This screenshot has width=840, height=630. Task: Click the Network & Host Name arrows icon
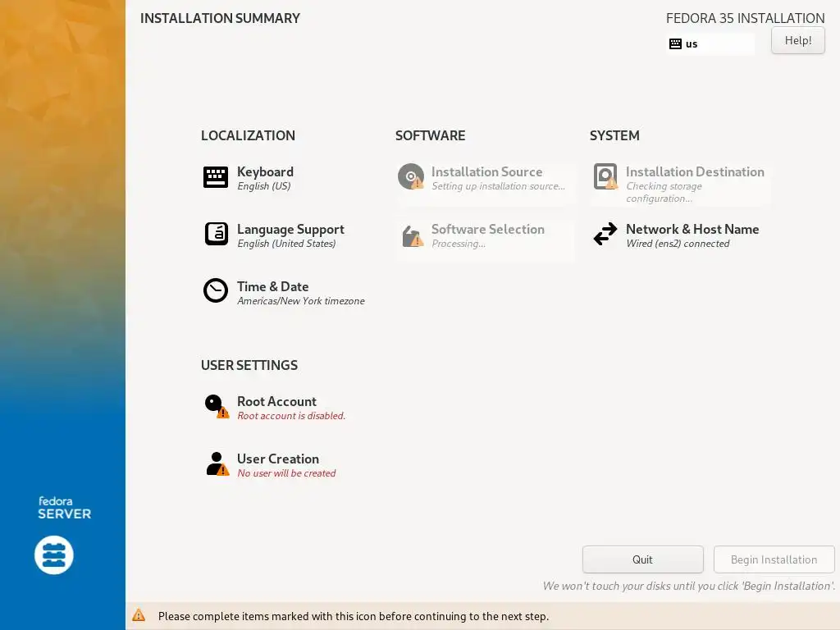tap(605, 234)
